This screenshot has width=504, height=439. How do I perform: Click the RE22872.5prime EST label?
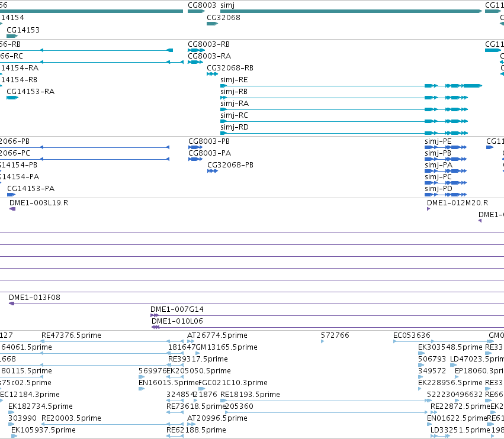click(460, 407)
